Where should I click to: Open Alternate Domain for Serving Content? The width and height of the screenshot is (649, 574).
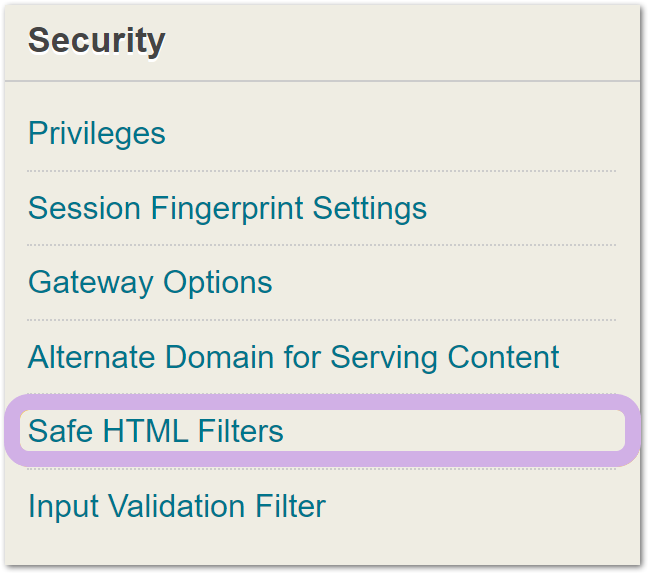[293, 357]
